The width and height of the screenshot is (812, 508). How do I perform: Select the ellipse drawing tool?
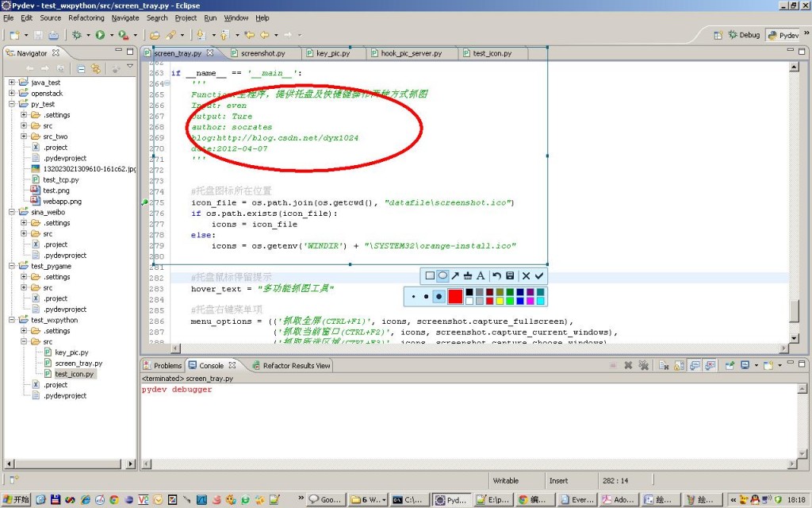tap(442, 275)
